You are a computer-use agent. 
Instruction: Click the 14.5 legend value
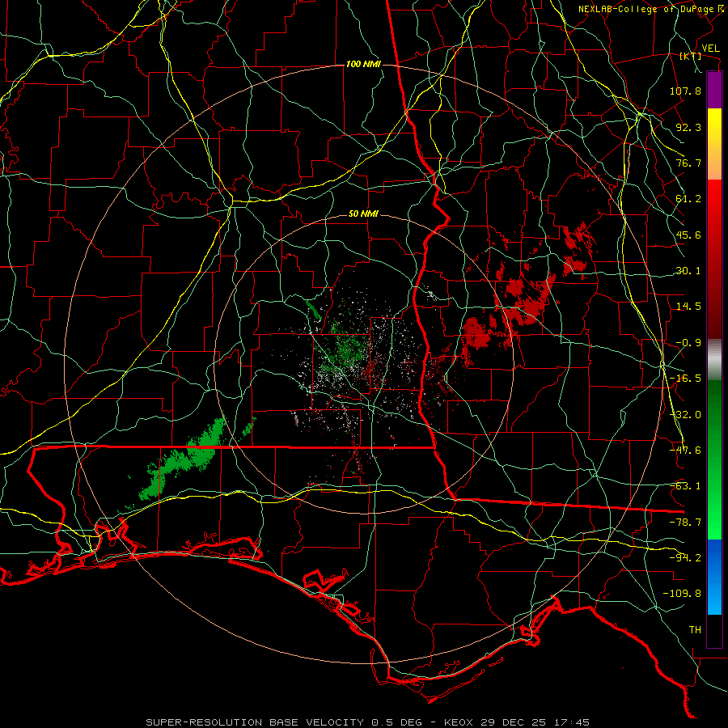688,307
